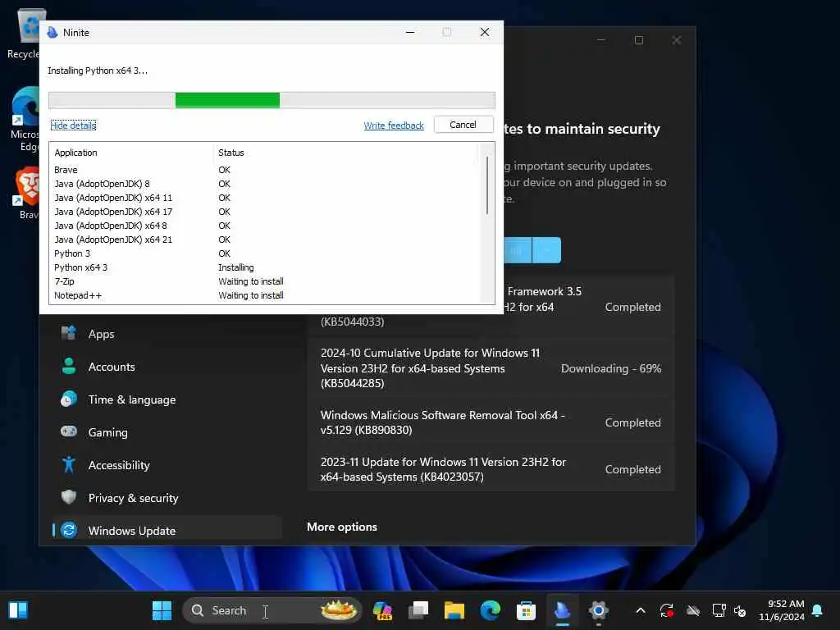Launch Copilot preview from taskbar
Screen dimensions: 840x630
382,610
